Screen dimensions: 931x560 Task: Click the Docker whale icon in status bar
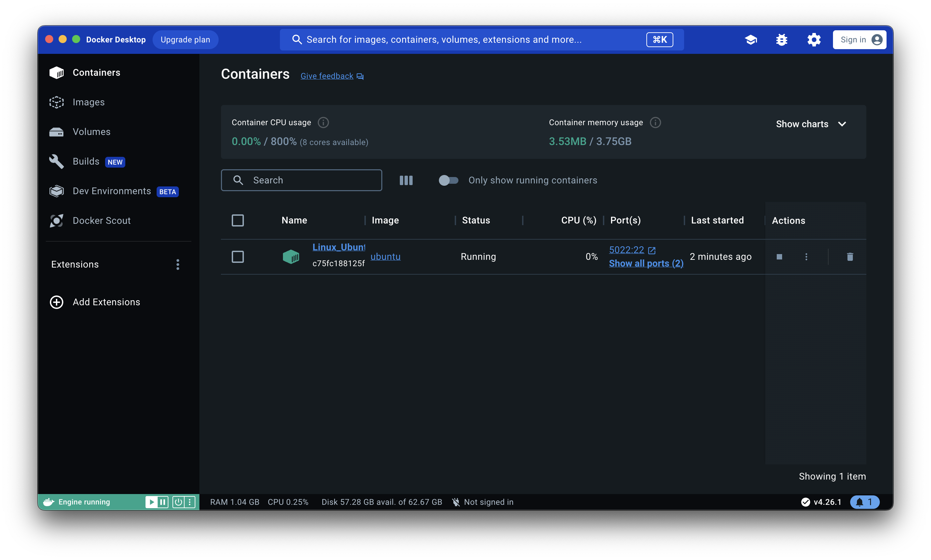[49, 501]
